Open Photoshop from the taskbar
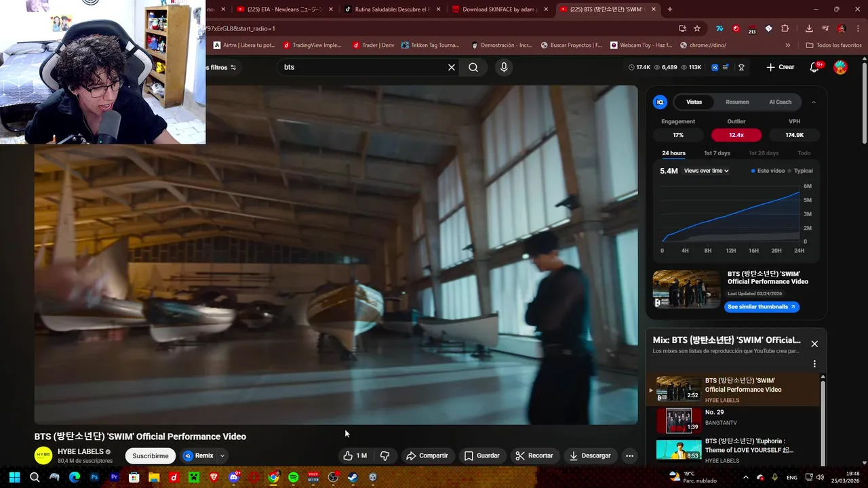The height and width of the screenshot is (488, 868). (94, 477)
